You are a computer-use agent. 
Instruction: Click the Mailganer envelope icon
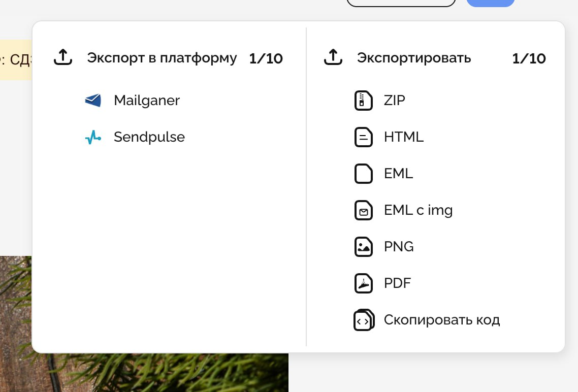[93, 101]
